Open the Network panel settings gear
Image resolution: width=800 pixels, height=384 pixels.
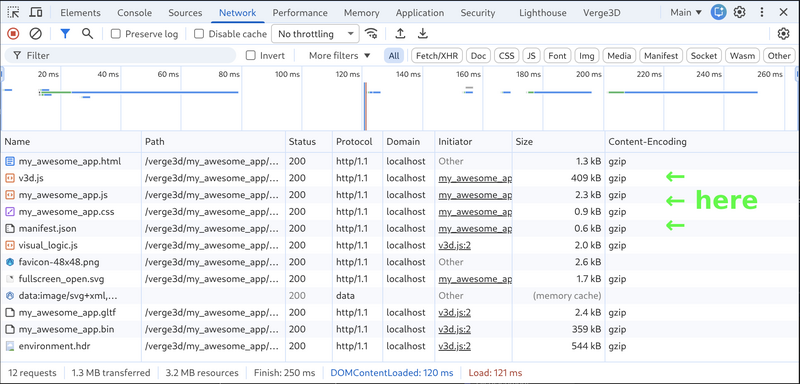tap(783, 34)
